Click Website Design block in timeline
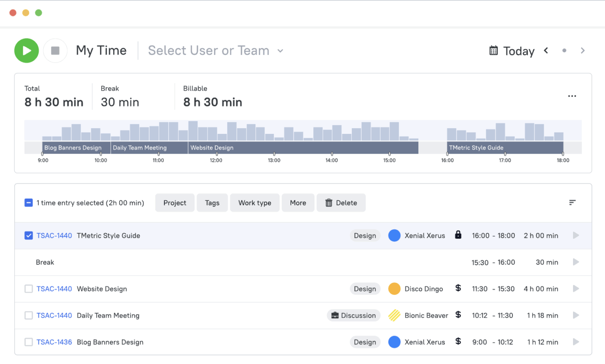The image size is (605, 364). coord(302,148)
